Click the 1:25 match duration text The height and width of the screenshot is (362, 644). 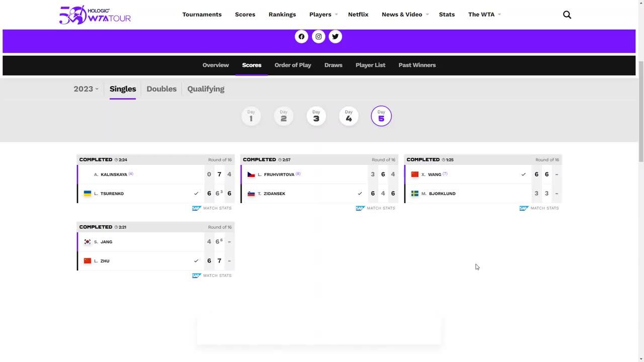pyautogui.click(x=450, y=160)
